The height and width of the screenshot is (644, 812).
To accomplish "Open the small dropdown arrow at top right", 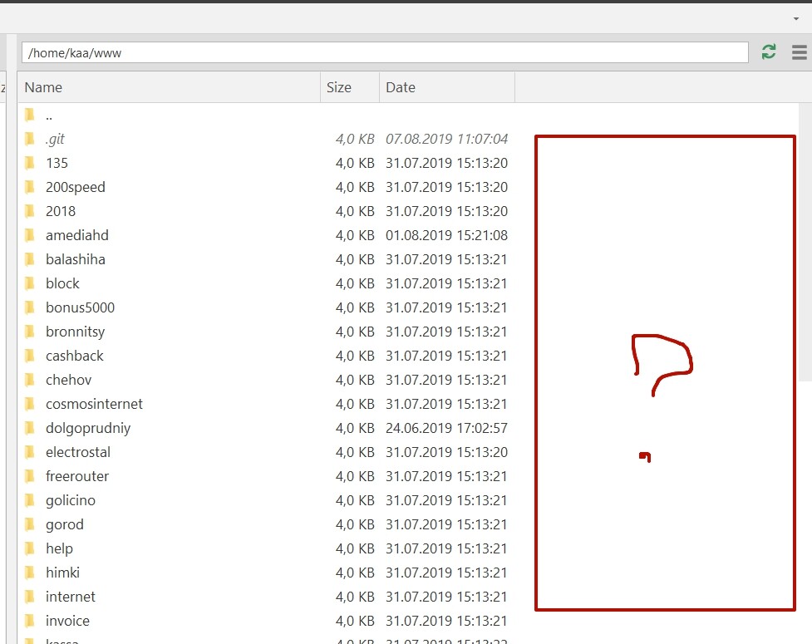I will 796,18.
